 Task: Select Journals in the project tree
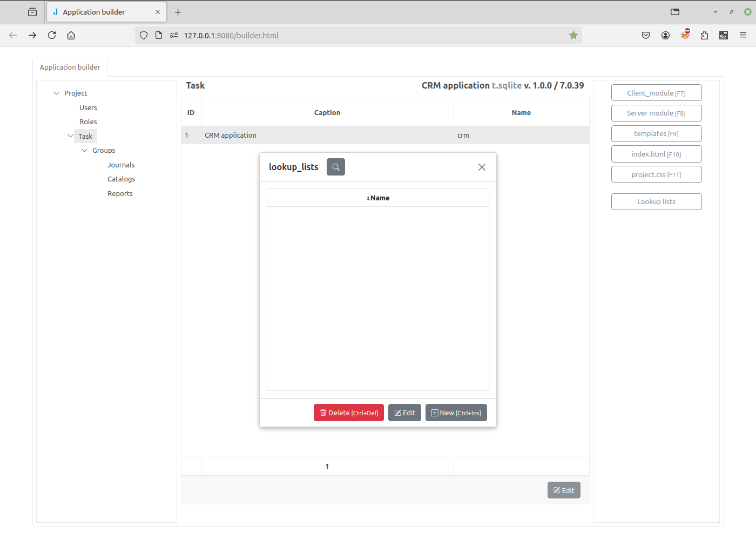121,165
